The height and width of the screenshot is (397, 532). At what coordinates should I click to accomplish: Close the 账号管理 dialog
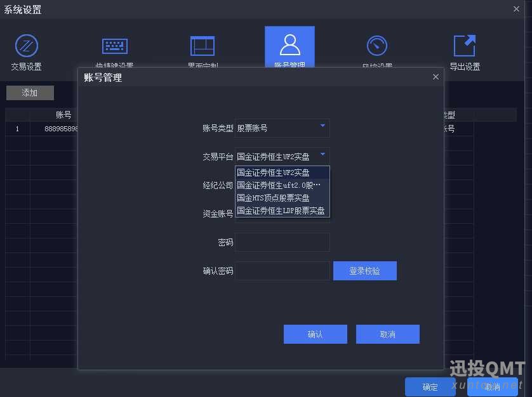point(436,77)
